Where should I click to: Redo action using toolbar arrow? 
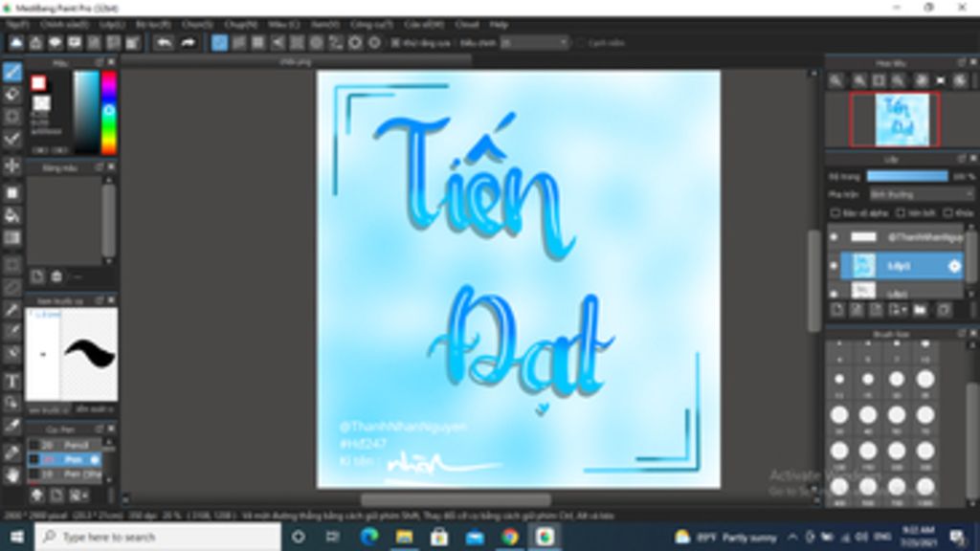pos(188,42)
